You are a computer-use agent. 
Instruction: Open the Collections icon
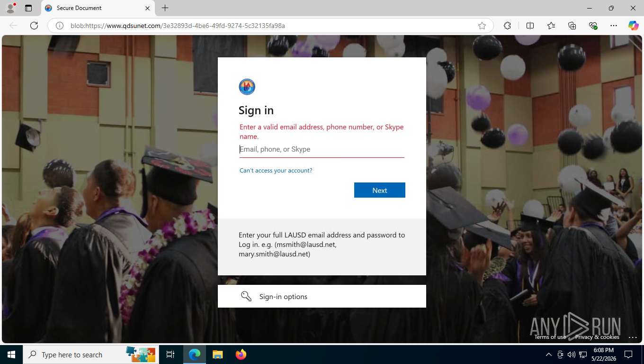coord(572,26)
